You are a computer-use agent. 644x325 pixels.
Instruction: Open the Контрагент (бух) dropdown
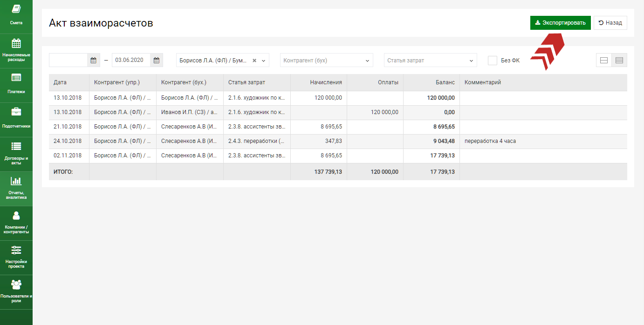tap(327, 60)
